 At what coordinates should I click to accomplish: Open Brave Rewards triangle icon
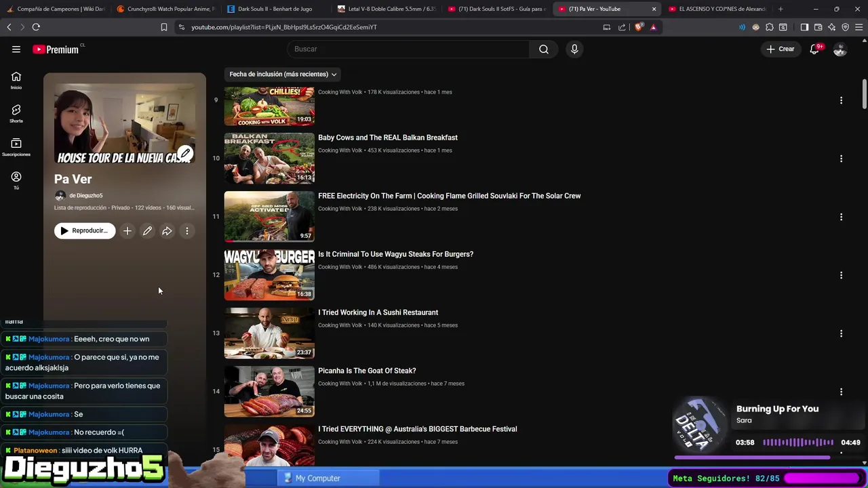(x=653, y=27)
